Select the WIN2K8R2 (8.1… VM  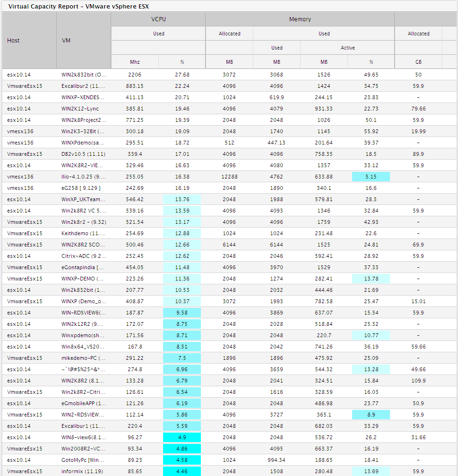coord(82,381)
